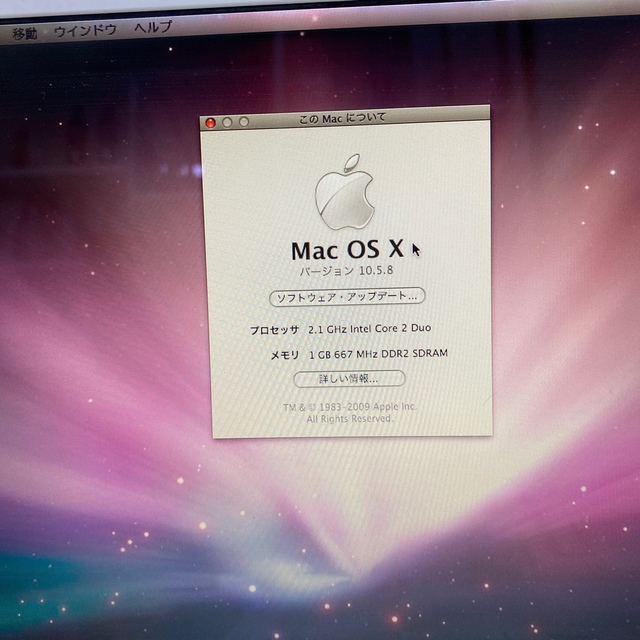Open the ウインドウ menu
Image resolution: width=640 pixels, height=640 pixels.
[85, 31]
